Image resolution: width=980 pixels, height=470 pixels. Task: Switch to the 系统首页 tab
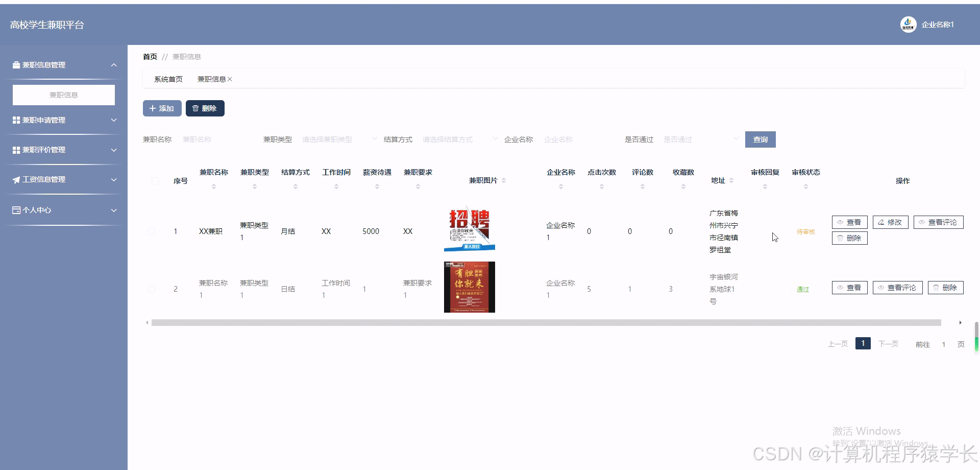pyautogui.click(x=168, y=79)
